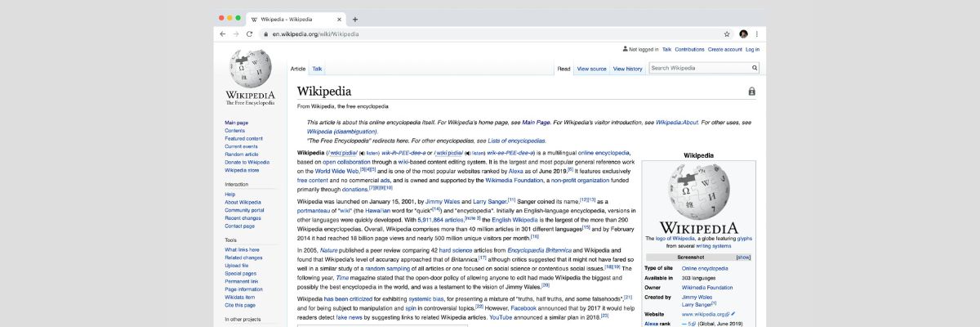
Task: Open the Wikidata item link
Action: (x=240, y=298)
